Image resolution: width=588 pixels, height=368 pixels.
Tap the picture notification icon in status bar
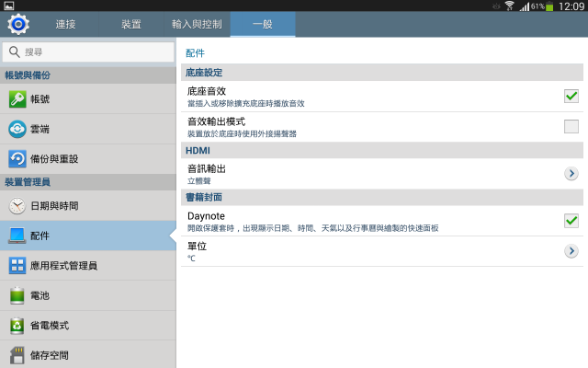coord(8,6)
